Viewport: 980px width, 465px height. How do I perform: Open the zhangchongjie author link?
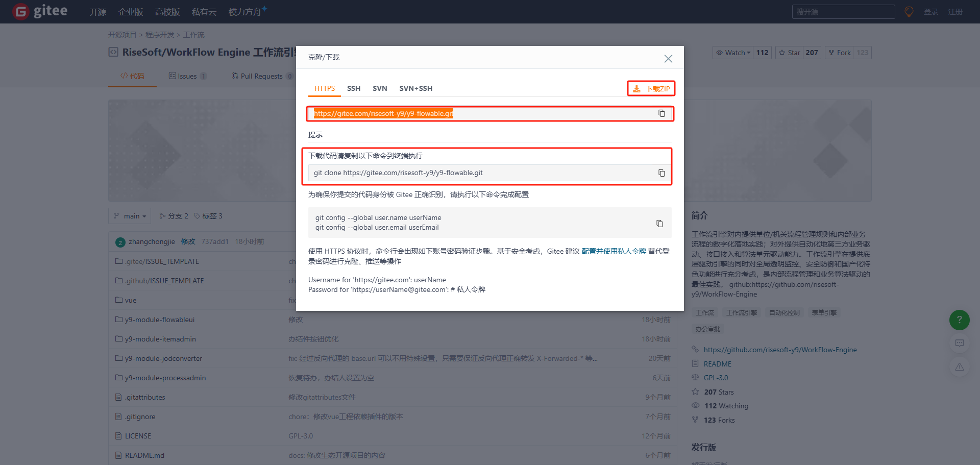[x=152, y=241]
